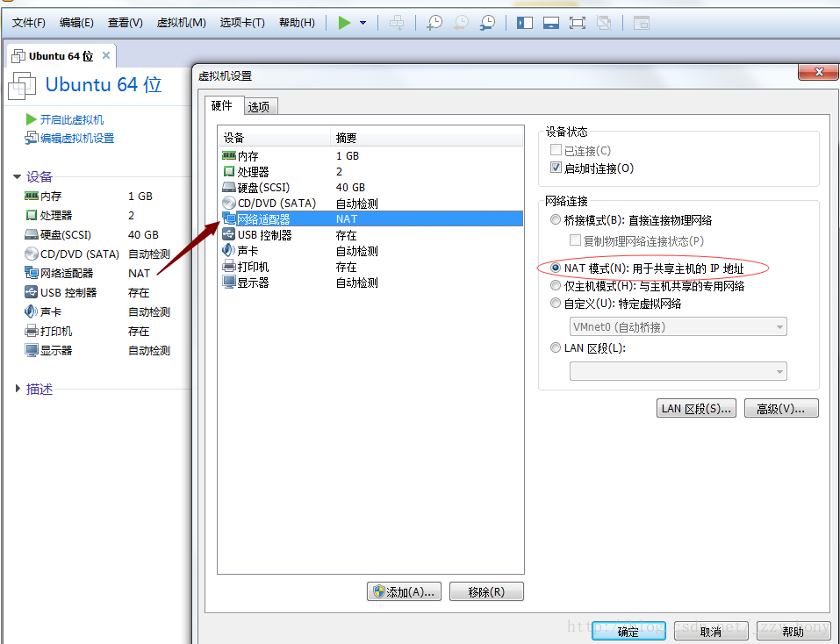Viewport: 840px width, 644px height.
Task: Switch to the 硬件 tab in settings dialog
Action: point(222,105)
